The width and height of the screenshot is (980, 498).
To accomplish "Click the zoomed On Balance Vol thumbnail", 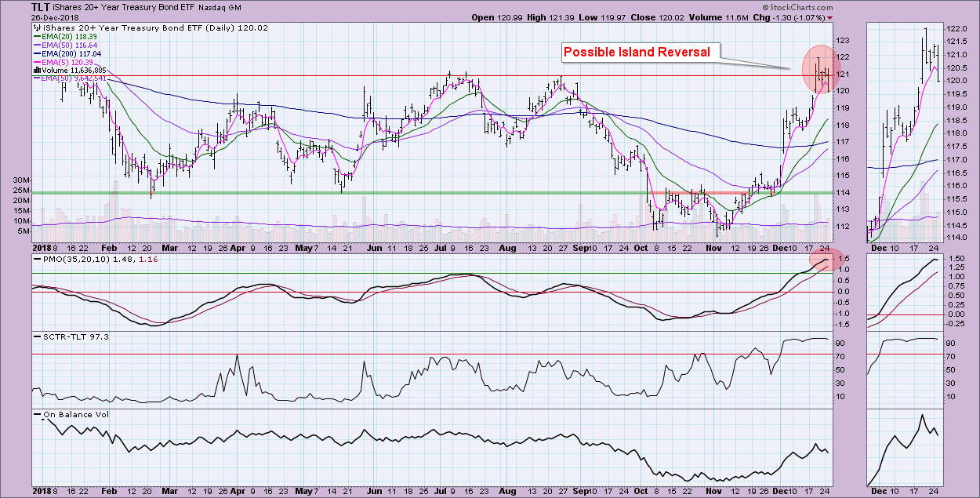I will pos(904,447).
